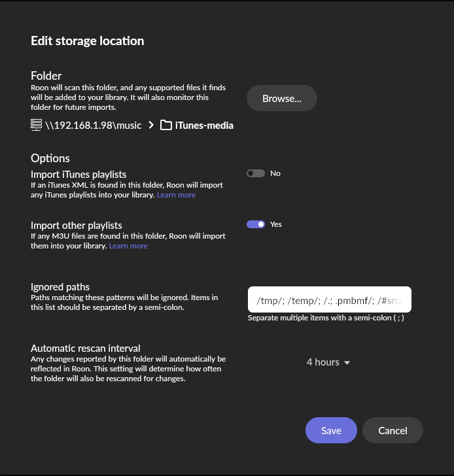Image resolution: width=454 pixels, height=476 pixels.
Task: Click the Edit storage location heading
Action: pos(87,41)
